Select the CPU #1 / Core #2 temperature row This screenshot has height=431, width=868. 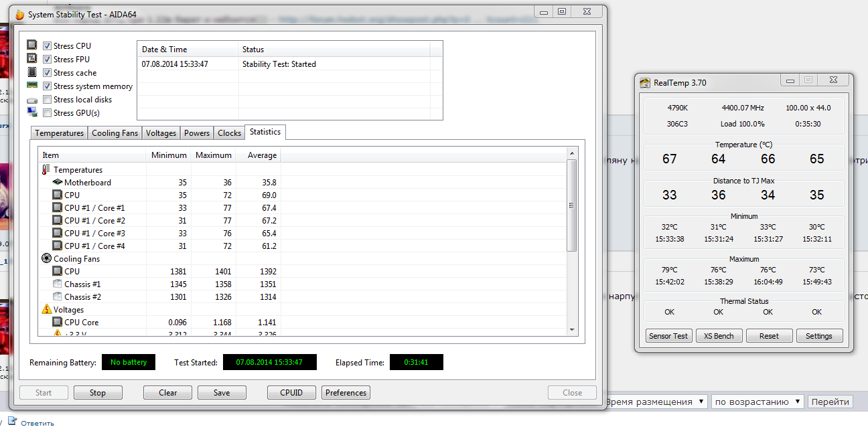(303, 221)
